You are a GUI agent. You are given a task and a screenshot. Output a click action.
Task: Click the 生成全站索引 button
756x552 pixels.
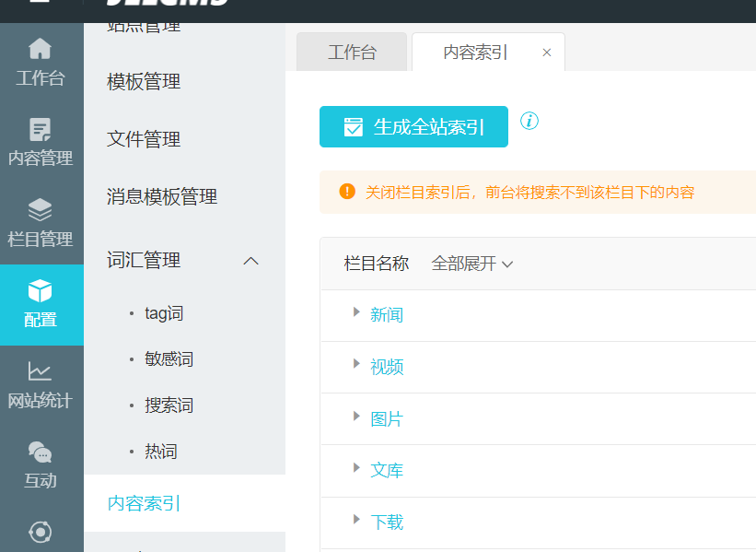click(x=413, y=127)
